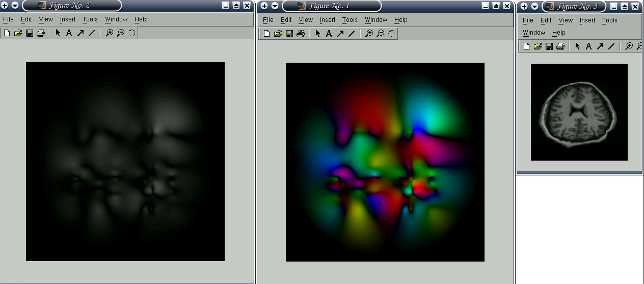The width and height of the screenshot is (644, 284).
Task: Click grayscale magnitude plot in Figure No. 2
Action: (x=125, y=162)
